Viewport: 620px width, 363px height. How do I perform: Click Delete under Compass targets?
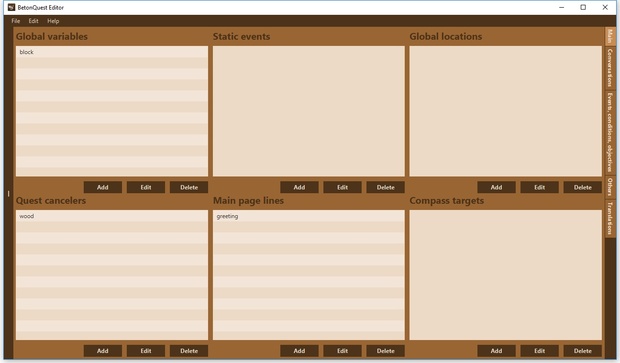(x=582, y=351)
